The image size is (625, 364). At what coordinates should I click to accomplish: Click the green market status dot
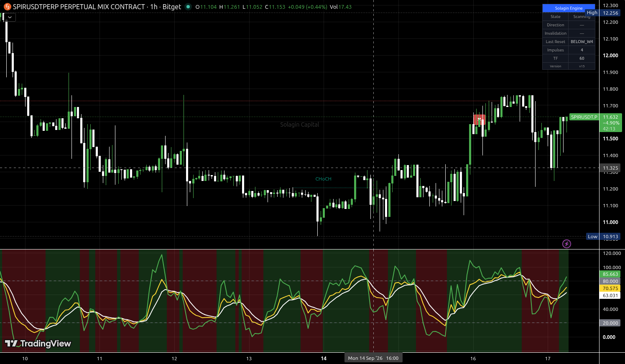tap(188, 7)
